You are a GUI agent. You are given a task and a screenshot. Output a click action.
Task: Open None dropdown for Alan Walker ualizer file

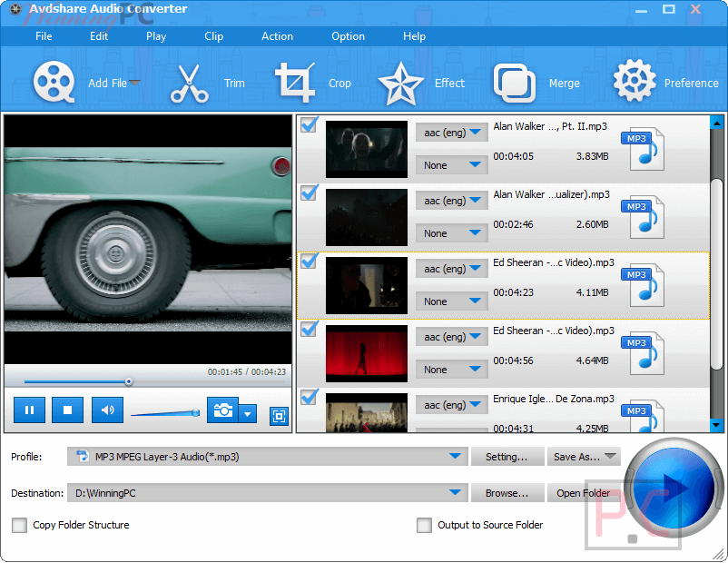452,233
